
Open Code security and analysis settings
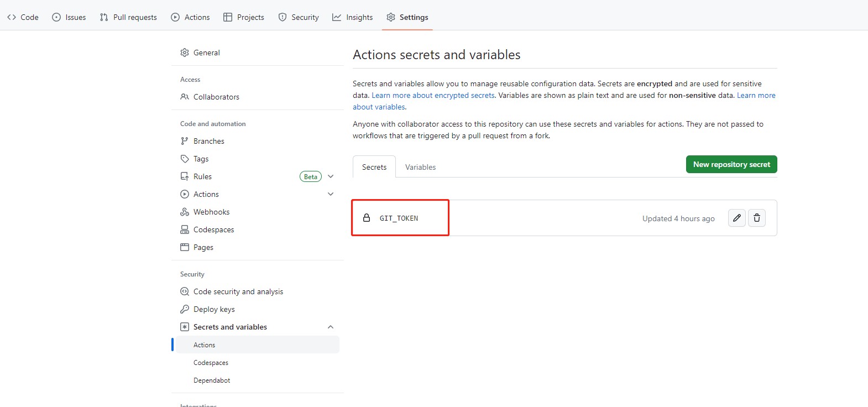tap(238, 291)
